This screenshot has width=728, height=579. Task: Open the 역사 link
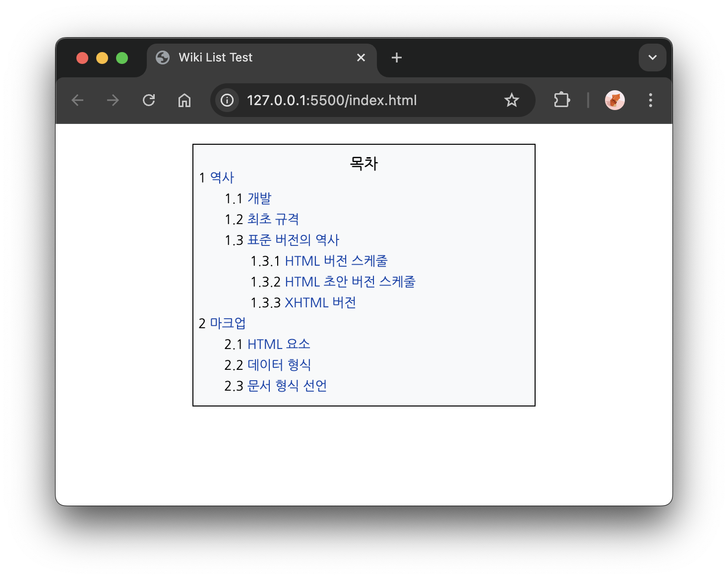point(222,177)
